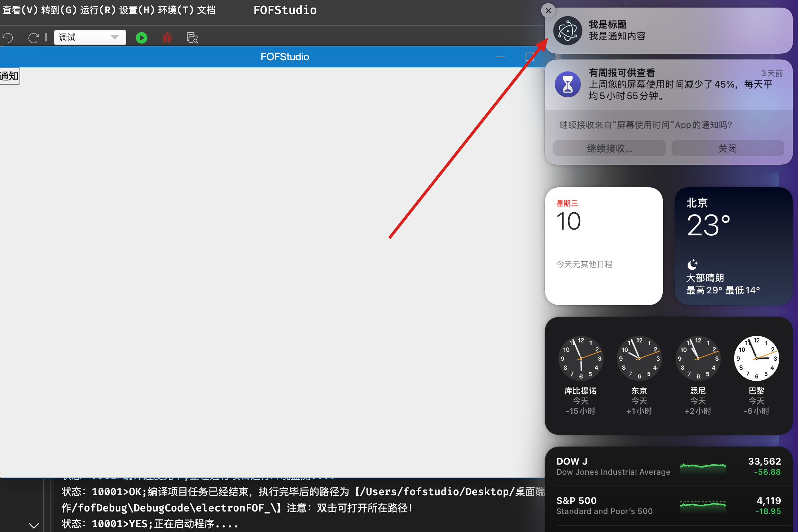The height and width of the screenshot is (532, 798).
Task: Click the 关闭 button for Screen Time notifications
Action: pyautogui.click(x=728, y=148)
